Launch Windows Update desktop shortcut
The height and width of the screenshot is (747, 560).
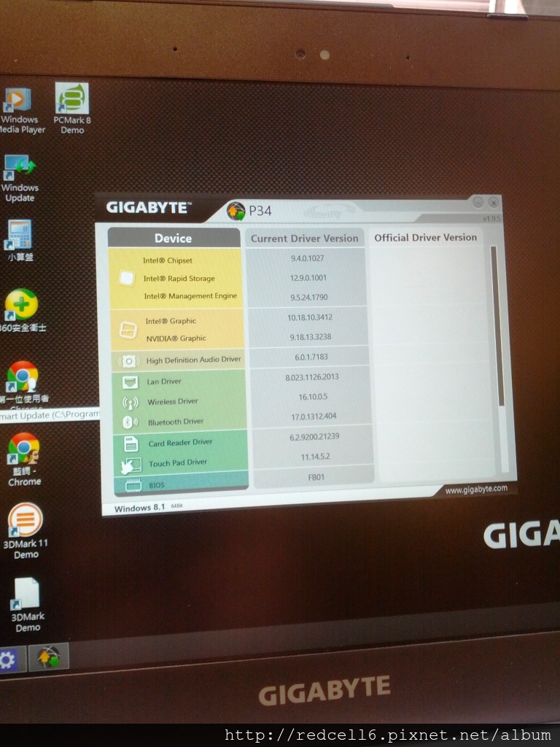(19, 179)
